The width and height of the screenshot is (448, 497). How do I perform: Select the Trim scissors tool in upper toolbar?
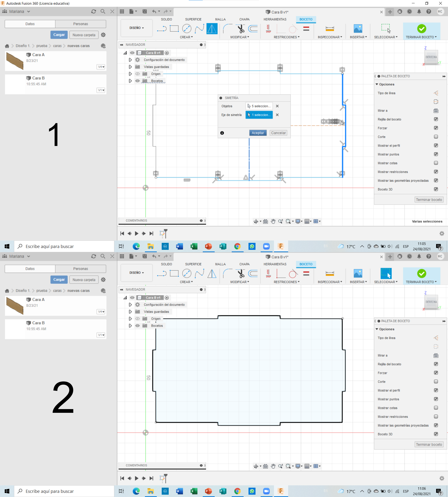(x=240, y=29)
